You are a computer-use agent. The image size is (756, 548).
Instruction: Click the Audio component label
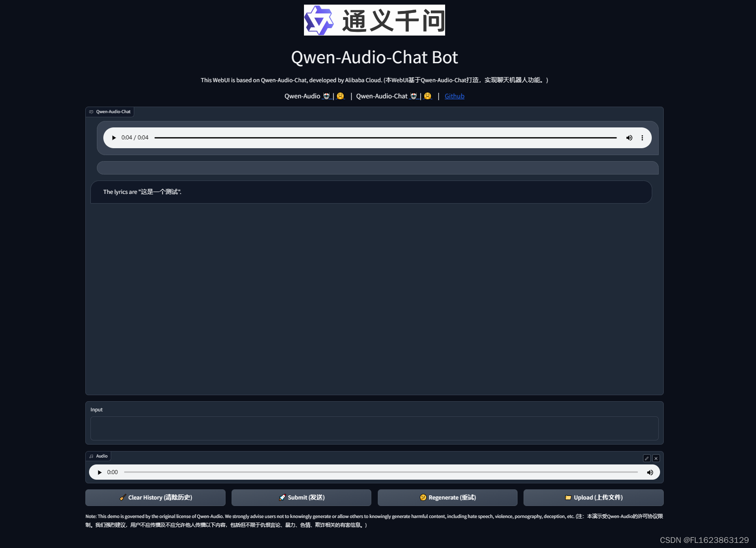(98, 456)
